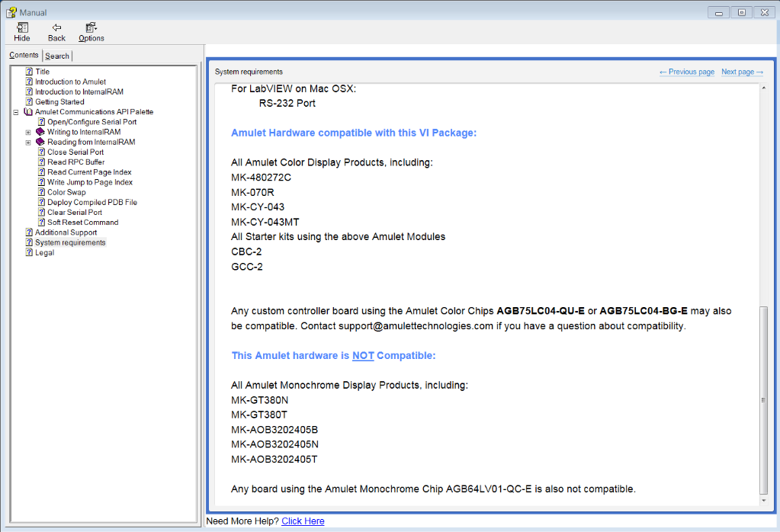Screen dimensions: 780x532
Task: Click the Writing to InternalRAM book icon
Action: (40, 132)
